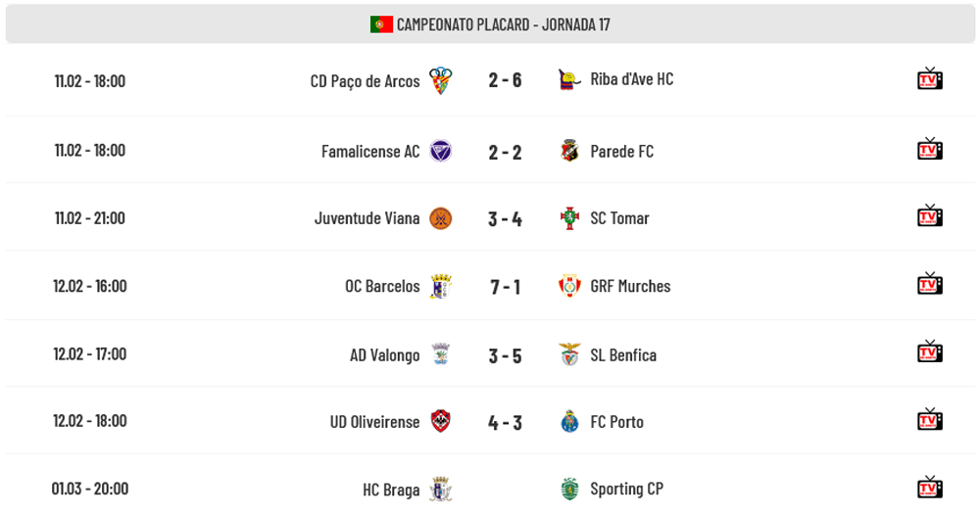980x515 pixels.
Task: Click the 01.03 - 20:00 match date
Action: (90, 489)
